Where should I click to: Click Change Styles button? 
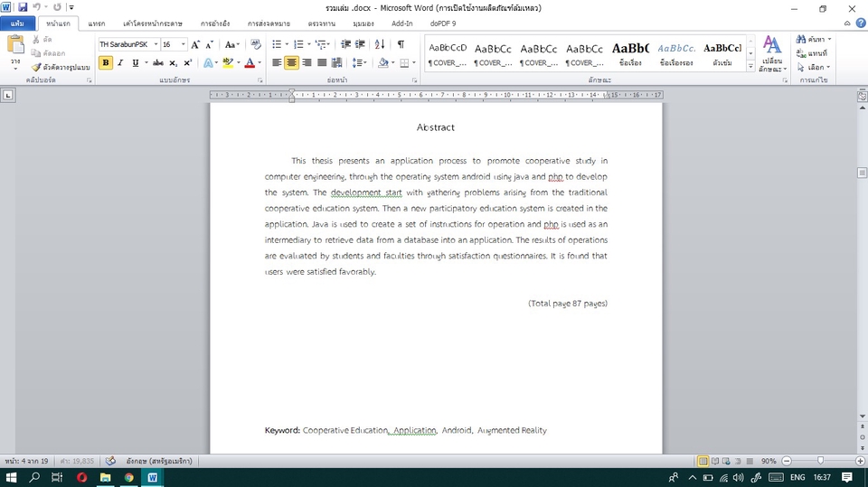(772, 53)
